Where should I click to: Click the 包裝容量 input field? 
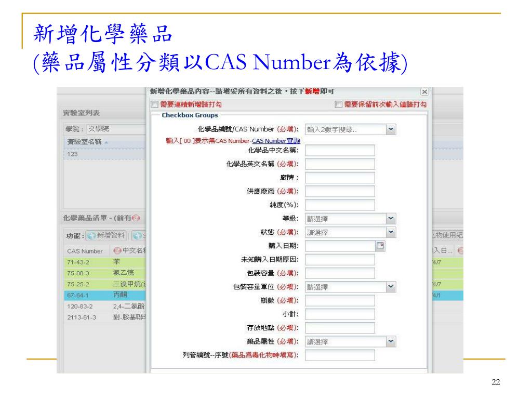(x=340, y=273)
